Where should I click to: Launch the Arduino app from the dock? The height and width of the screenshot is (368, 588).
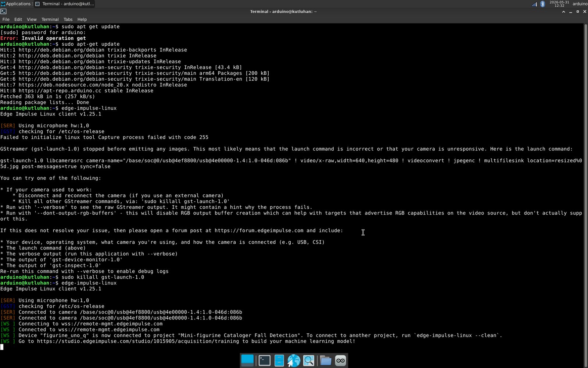pos(341,361)
